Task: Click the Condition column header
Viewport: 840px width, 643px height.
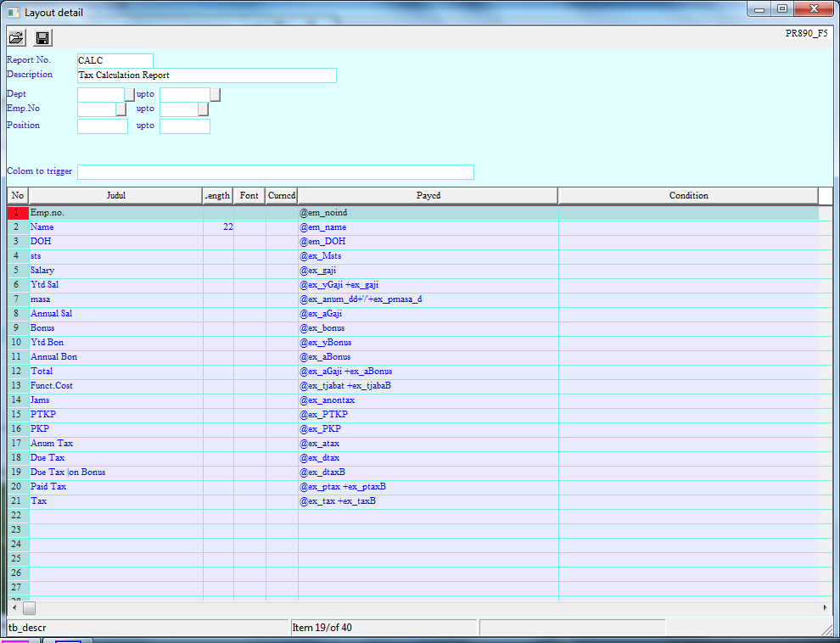Action: pyautogui.click(x=688, y=196)
